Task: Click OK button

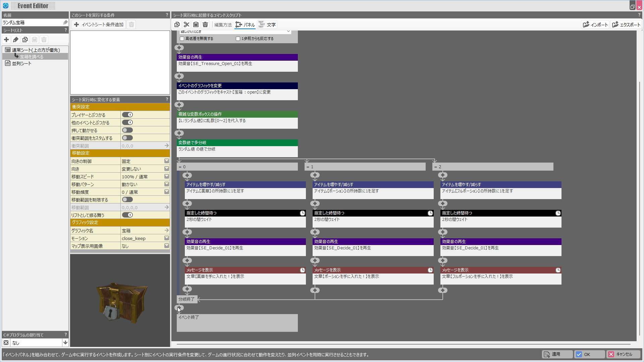Action: click(589, 354)
